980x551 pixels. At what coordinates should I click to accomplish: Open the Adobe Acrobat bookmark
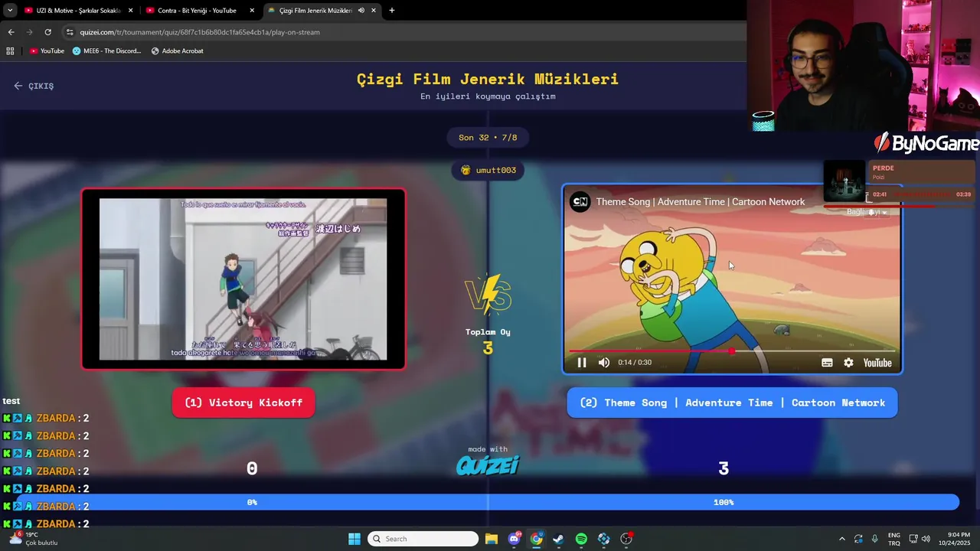pos(178,51)
